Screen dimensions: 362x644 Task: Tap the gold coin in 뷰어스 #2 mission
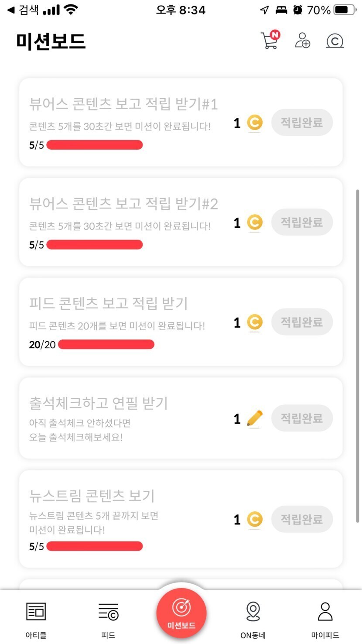pos(255,223)
